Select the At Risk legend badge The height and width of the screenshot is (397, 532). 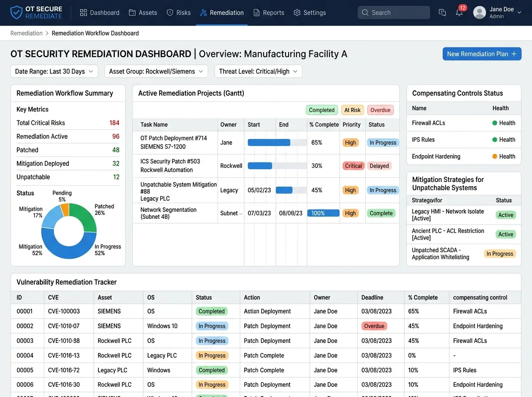pos(352,110)
